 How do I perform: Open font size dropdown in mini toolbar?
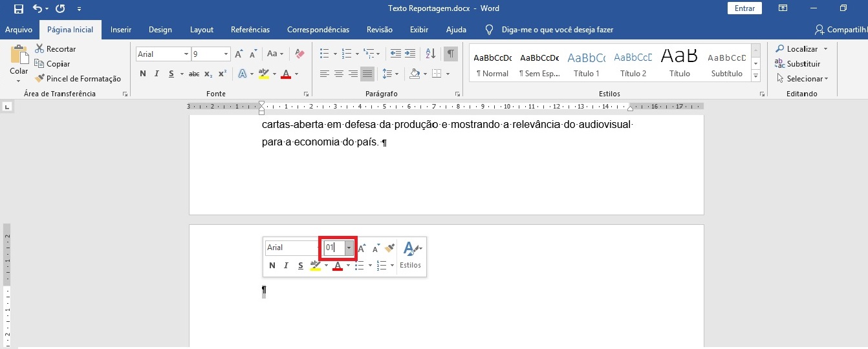[349, 248]
